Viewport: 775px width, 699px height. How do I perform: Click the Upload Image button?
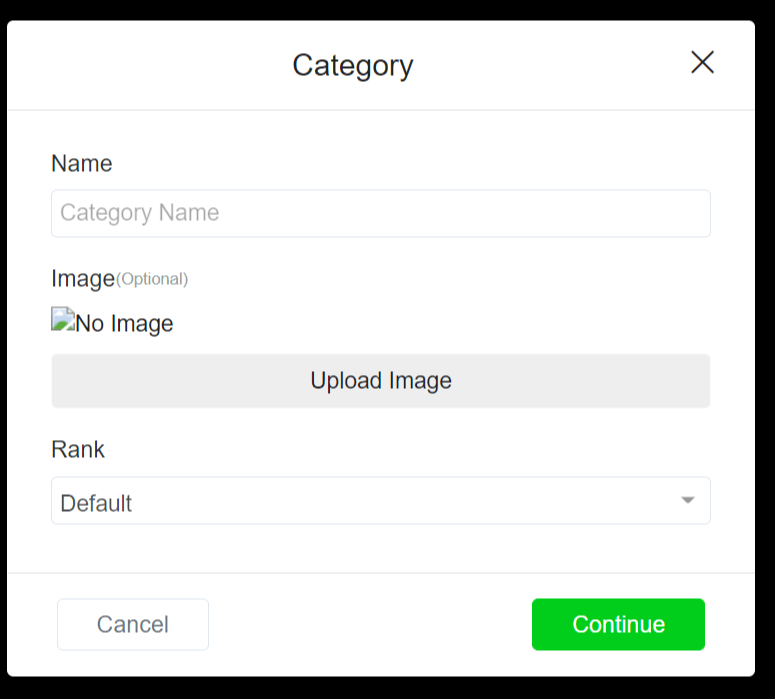tap(381, 381)
